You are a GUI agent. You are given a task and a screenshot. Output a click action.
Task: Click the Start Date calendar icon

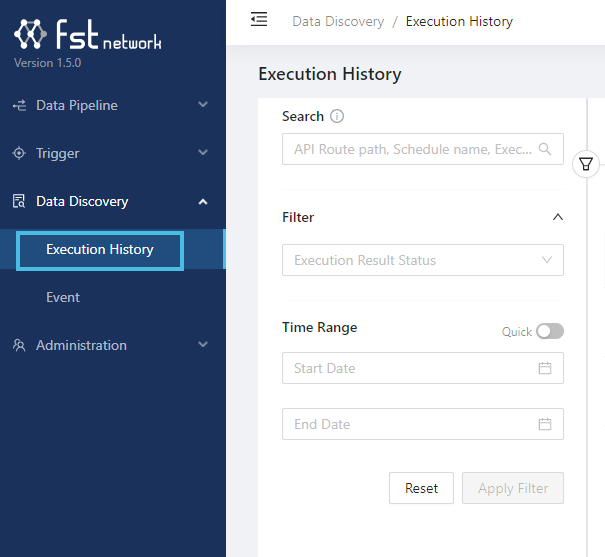pyautogui.click(x=545, y=368)
